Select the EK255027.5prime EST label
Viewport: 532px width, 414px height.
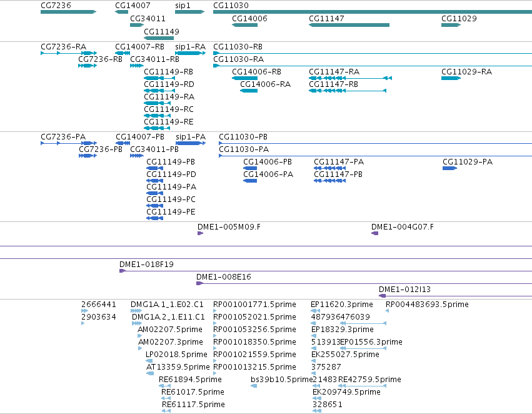pyautogui.click(x=345, y=355)
